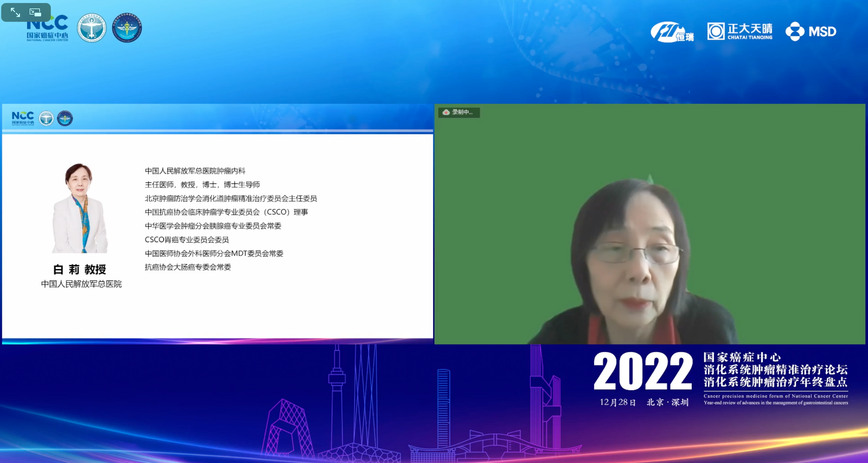The height and width of the screenshot is (463, 868).
Task: Click the Chiatai Tianqing sponsor logo
Action: pos(740,31)
